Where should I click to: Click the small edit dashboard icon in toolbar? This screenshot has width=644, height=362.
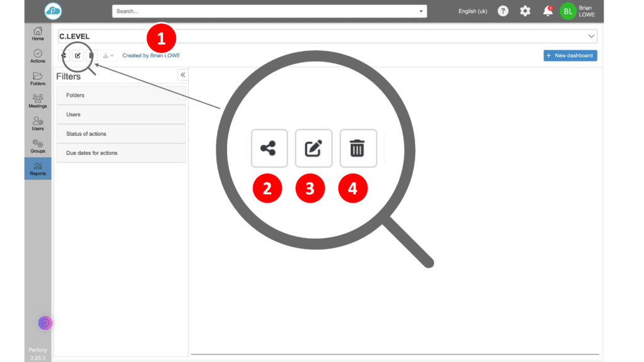(x=77, y=56)
